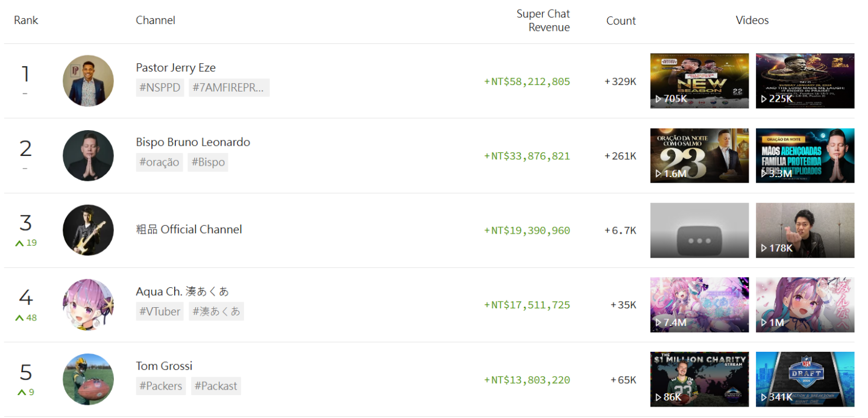Open the Tom Grossi channel link
Screen dimensions: 868x418
pos(164,366)
